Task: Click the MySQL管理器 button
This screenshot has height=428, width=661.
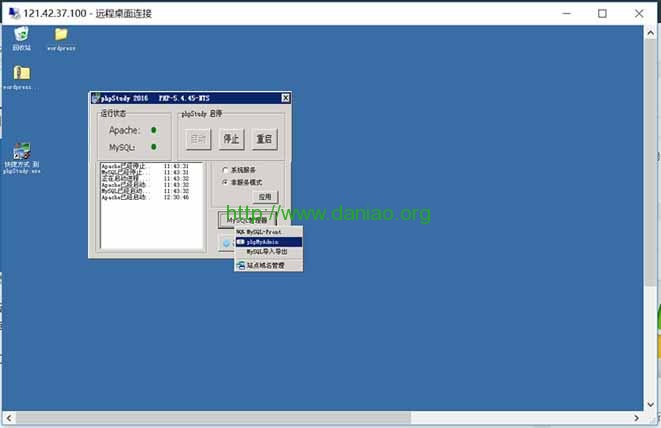Action: 247,220
